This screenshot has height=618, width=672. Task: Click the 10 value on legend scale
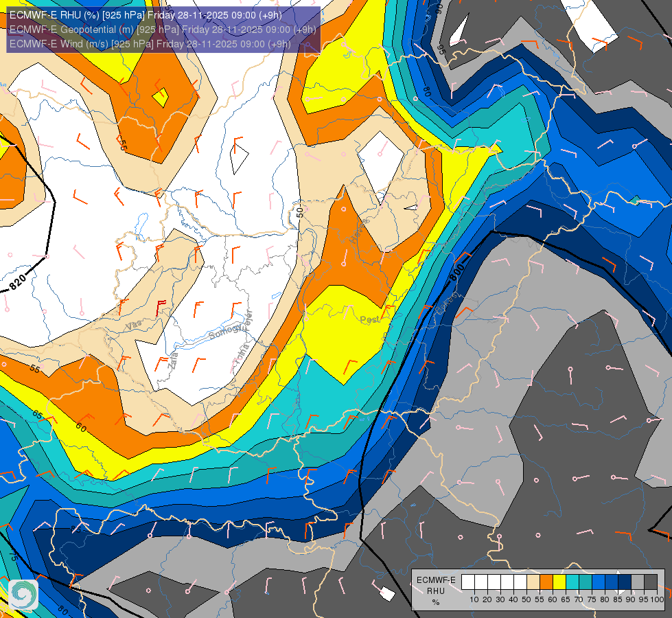474,599
